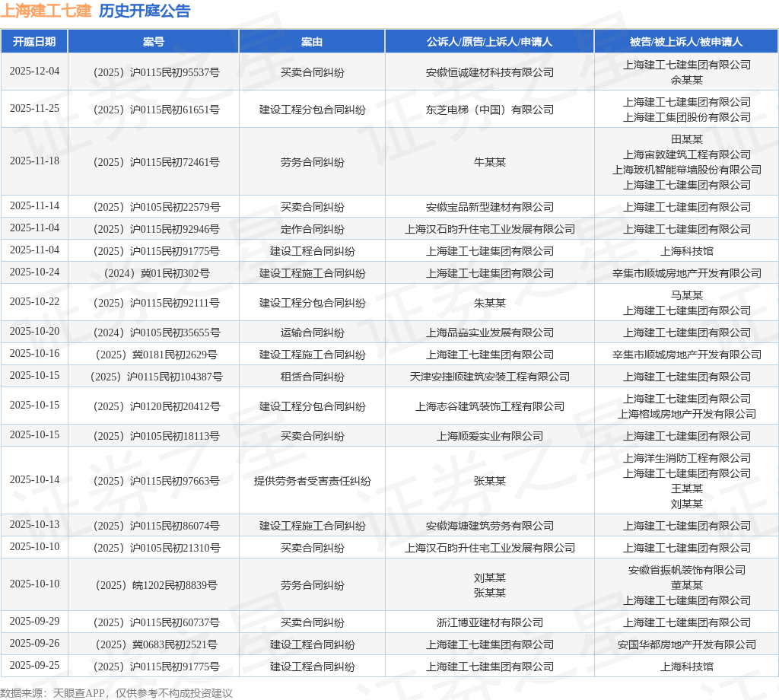Screen dimensions: 779x700
Task: Select date cell 2025-10-16
Action: 34,353
